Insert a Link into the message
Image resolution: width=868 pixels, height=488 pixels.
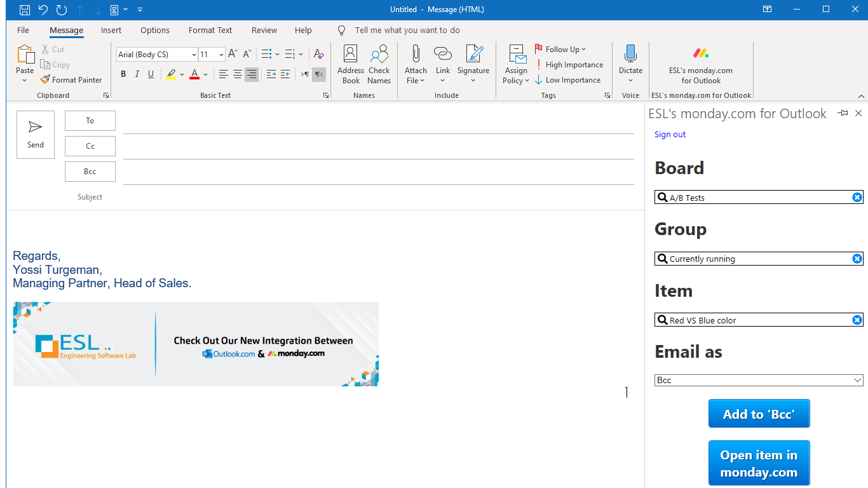(x=443, y=64)
